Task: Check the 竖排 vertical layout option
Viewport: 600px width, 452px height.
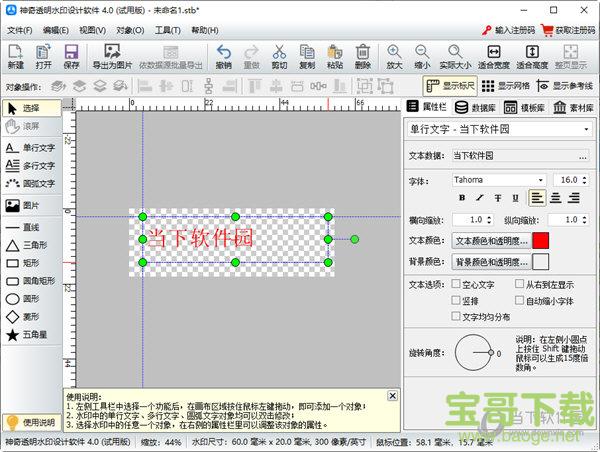Action: (x=457, y=300)
